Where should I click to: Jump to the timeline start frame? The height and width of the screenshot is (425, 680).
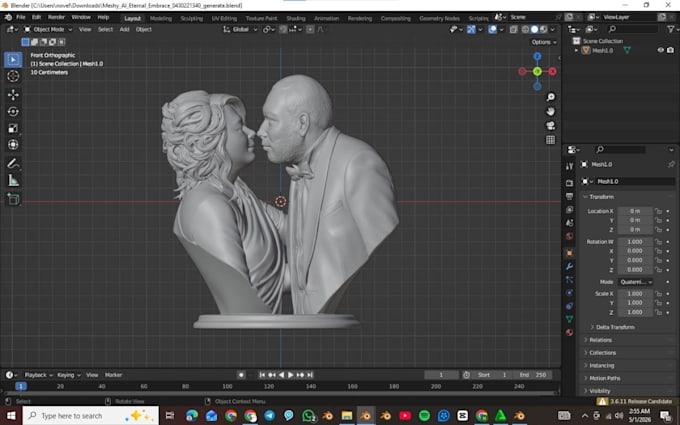click(262, 375)
